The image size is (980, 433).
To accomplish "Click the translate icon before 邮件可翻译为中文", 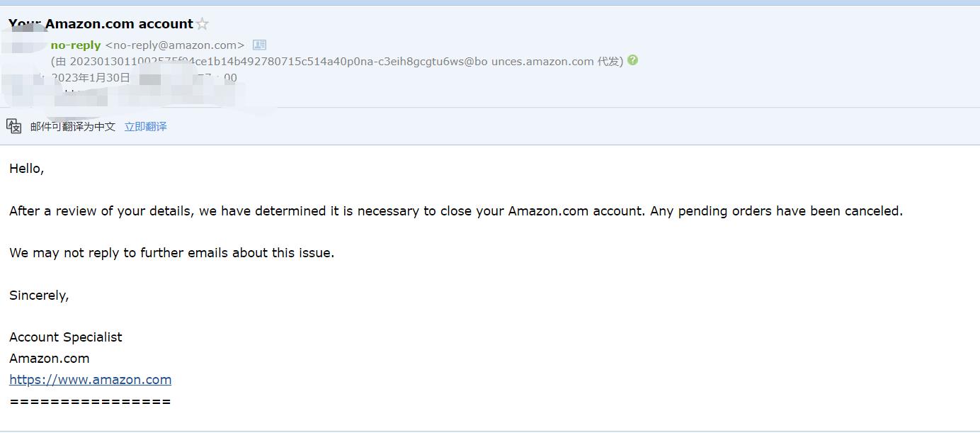I will [x=13, y=125].
